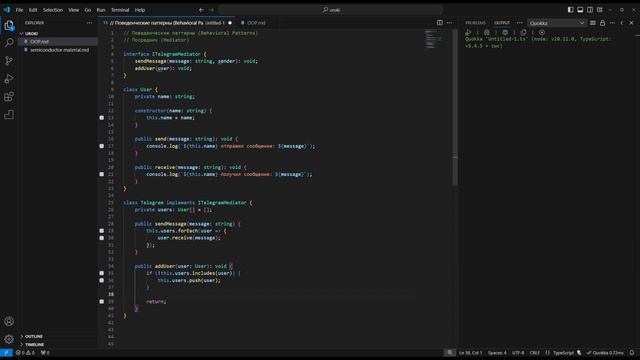Image resolution: width=640 pixels, height=360 pixels.
Task: Click the CRLF end-of-line button
Action: (x=535, y=353)
